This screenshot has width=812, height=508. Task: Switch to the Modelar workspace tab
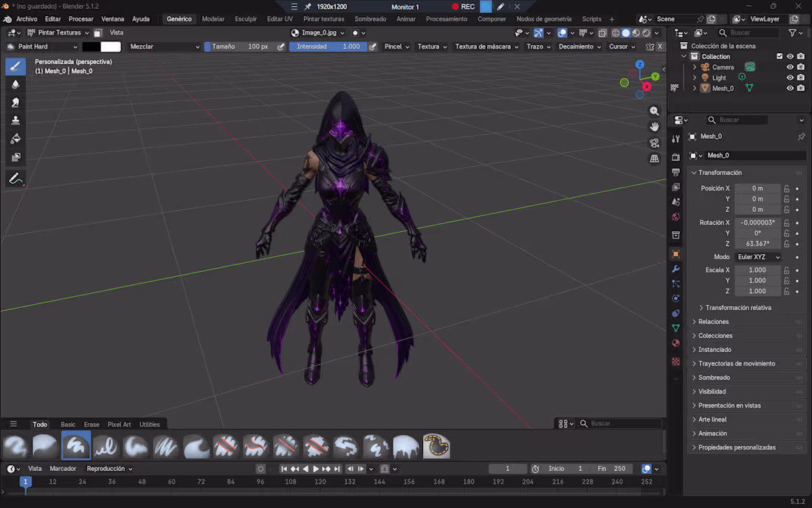point(213,19)
